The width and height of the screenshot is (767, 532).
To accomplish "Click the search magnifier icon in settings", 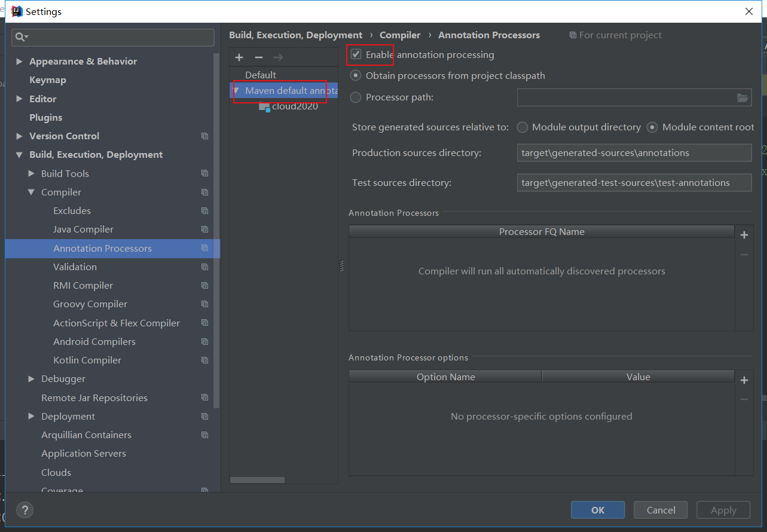I will (x=21, y=37).
